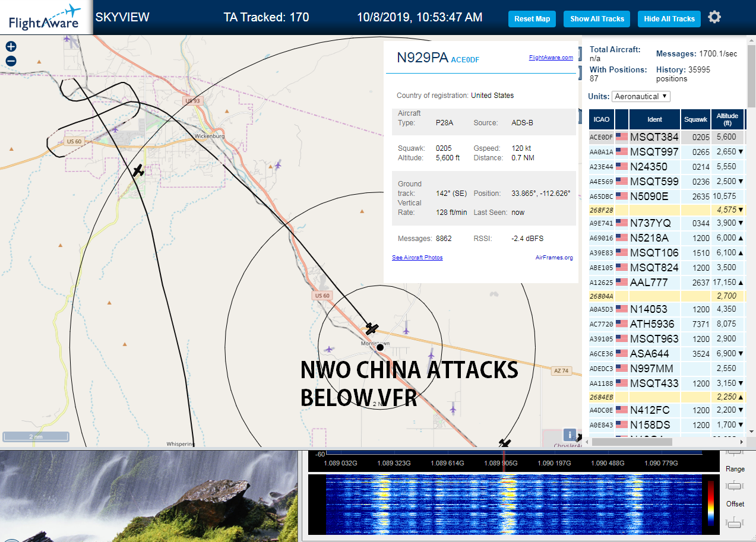The height and width of the screenshot is (542, 756).
Task: Click the SKYVIEW header title
Action: point(122,17)
